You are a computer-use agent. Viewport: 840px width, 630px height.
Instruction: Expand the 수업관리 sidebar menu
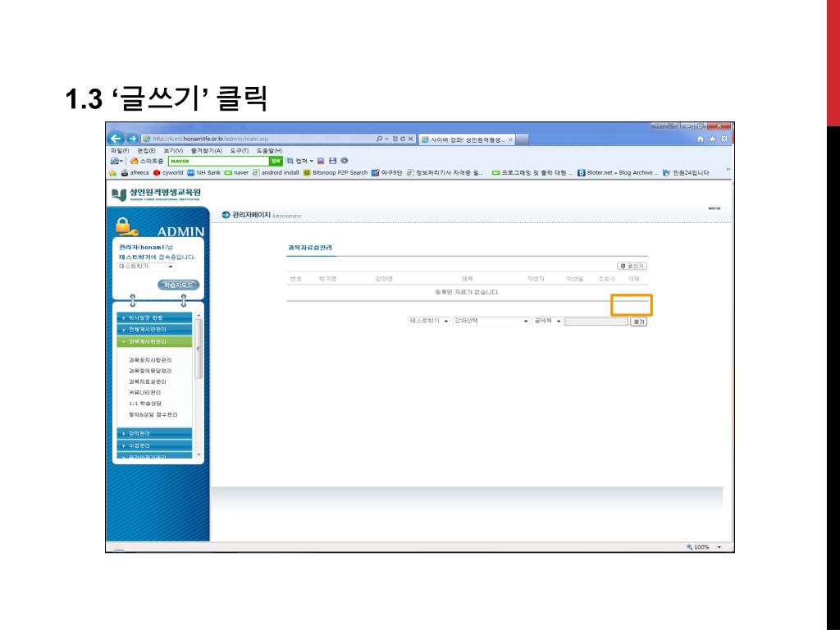(x=154, y=445)
